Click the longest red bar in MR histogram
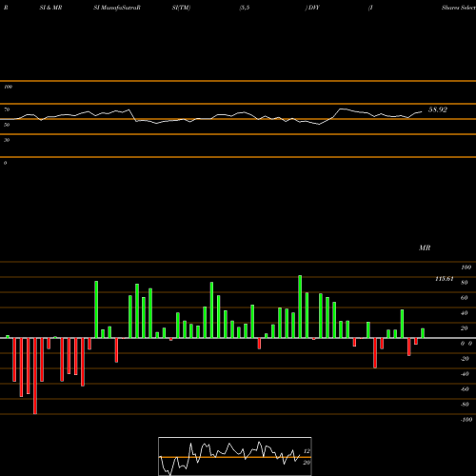 [35, 376]
